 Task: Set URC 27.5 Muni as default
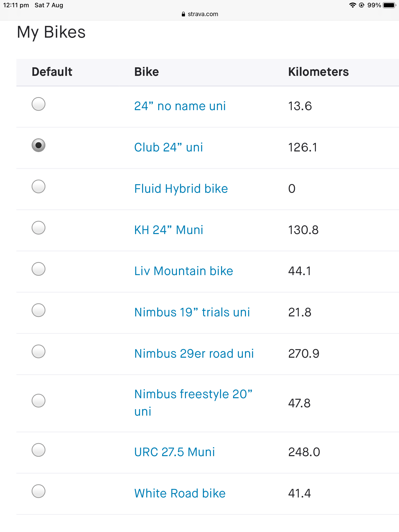point(38,450)
